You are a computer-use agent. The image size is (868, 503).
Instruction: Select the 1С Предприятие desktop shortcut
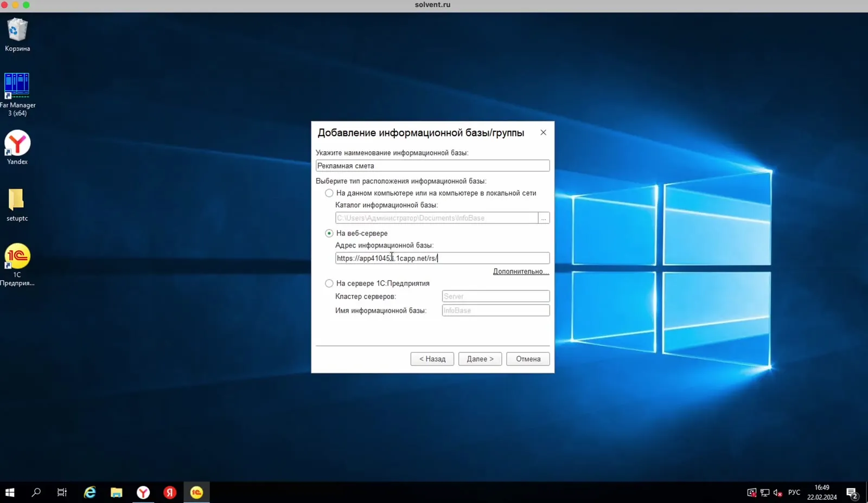(x=17, y=265)
